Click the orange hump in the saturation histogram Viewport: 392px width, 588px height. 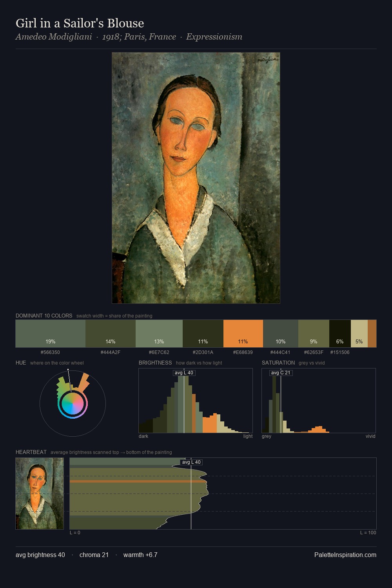(319, 430)
